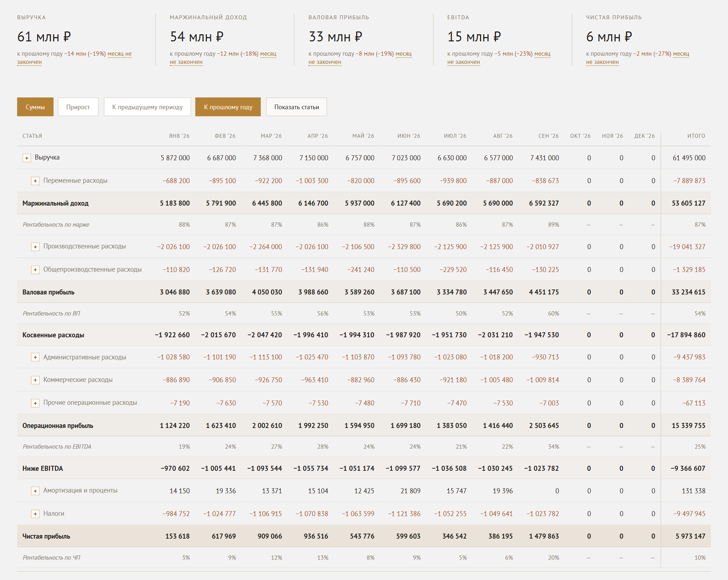
Task: Click the 15 млн ₽ EBITDA figure
Action: 474,37
